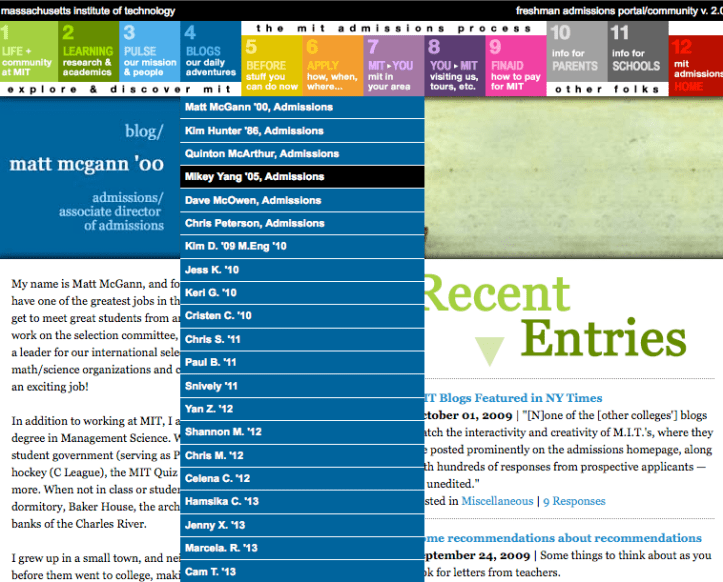Open info for Parents section
This screenshot has height=582, width=723.
[576, 52]
